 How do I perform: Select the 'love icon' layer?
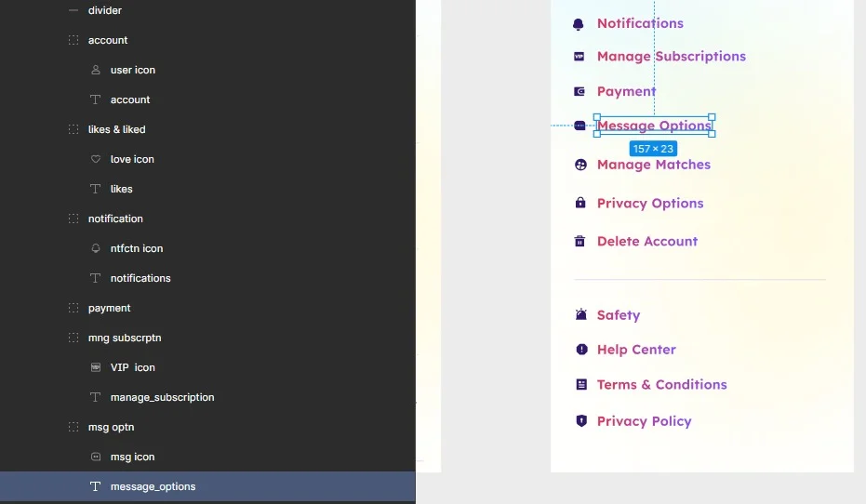pos(132,159)
